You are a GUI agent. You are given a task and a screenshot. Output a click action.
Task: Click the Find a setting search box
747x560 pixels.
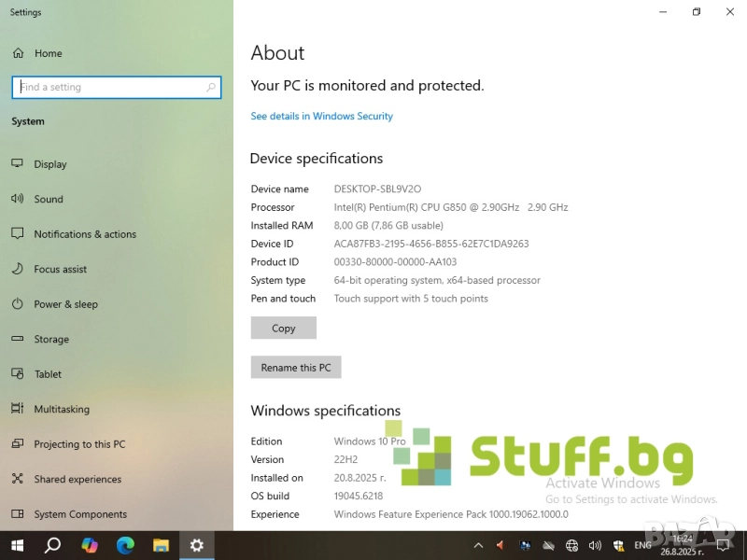point(112,87)
